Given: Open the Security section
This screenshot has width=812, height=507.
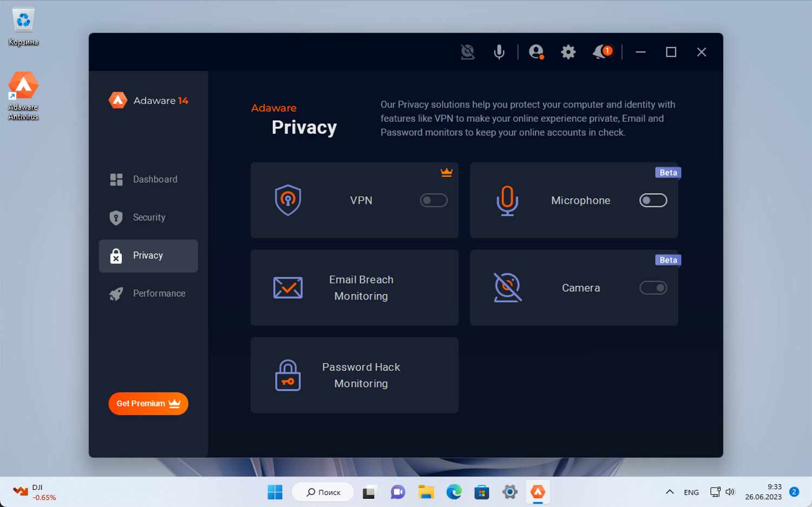Looking at the screenshot, I should coord(148,218).
